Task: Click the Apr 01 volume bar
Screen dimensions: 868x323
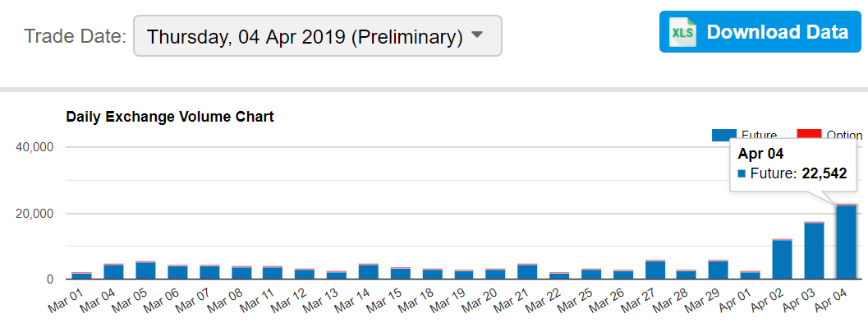Action: (x=750, y=275)
